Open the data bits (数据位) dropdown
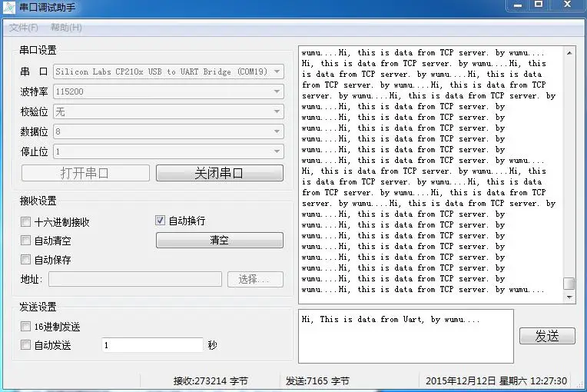 (x=168, y=131)
